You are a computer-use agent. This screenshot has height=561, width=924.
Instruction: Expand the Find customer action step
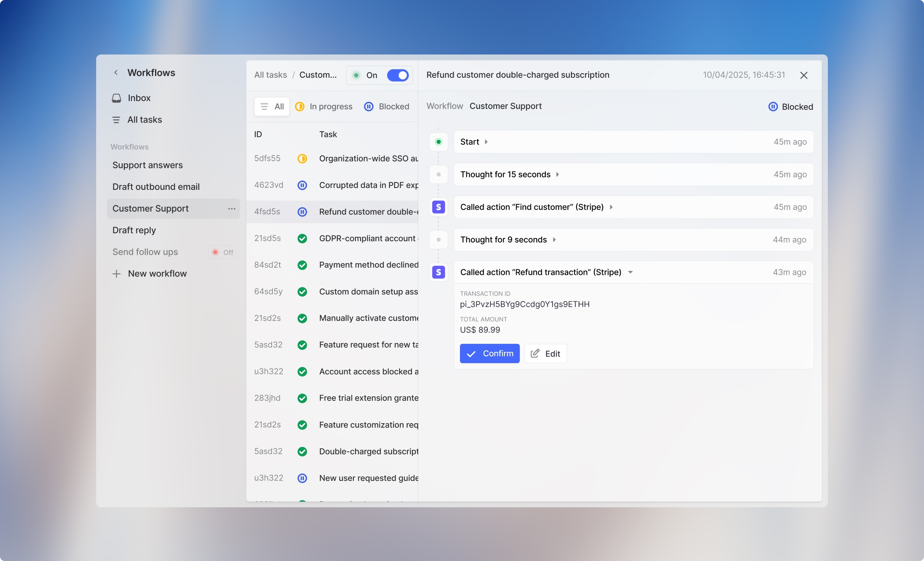pyautogui.click(x=611, y=207)
